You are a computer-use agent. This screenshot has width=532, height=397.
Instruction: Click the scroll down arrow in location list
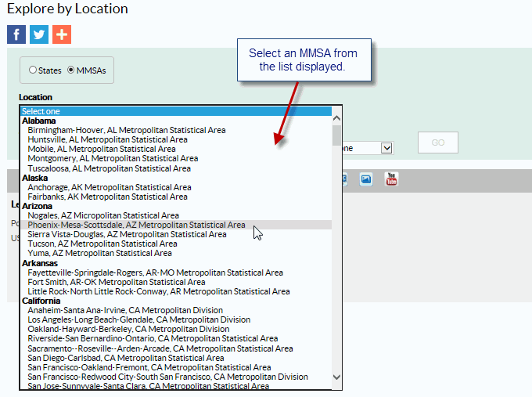coord(337,377)
